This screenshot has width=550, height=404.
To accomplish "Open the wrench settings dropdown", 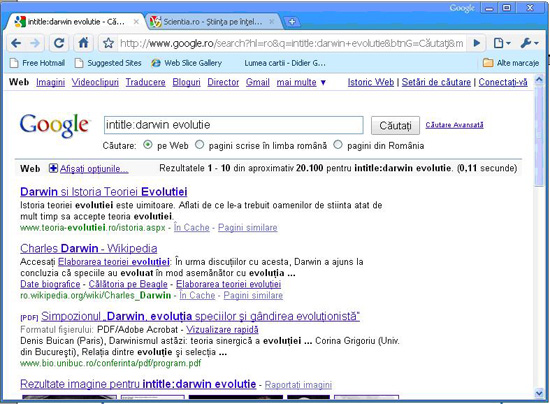I will point(529,43).
